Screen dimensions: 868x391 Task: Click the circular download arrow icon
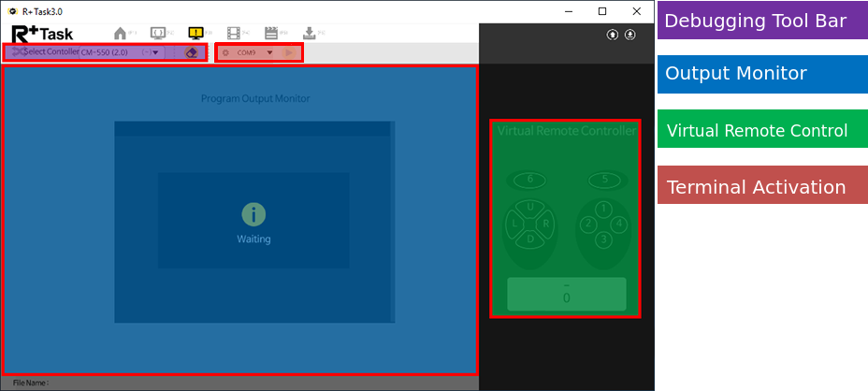[x=630, y=35]
